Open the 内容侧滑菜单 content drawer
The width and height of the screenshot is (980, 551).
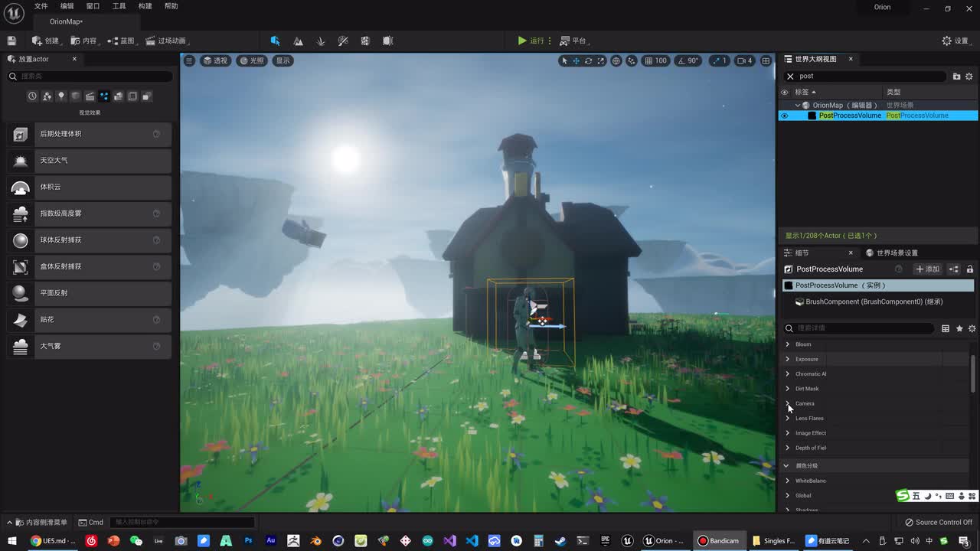[x=38, y=522]
